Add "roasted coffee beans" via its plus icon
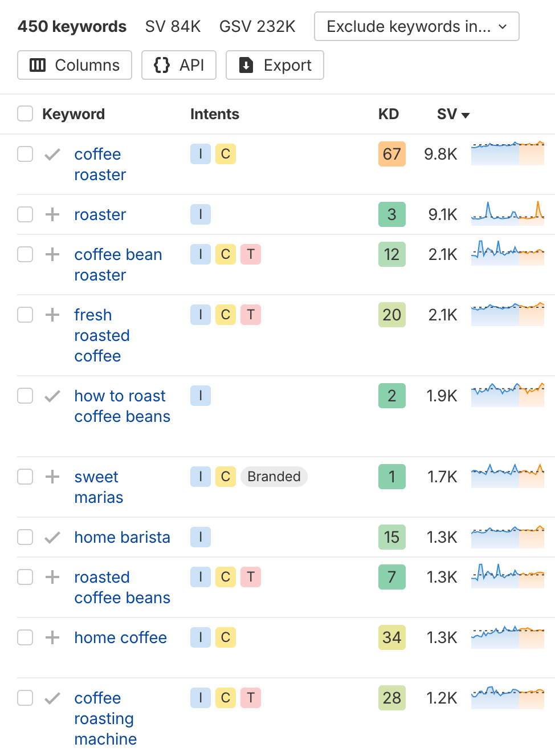 52,577
